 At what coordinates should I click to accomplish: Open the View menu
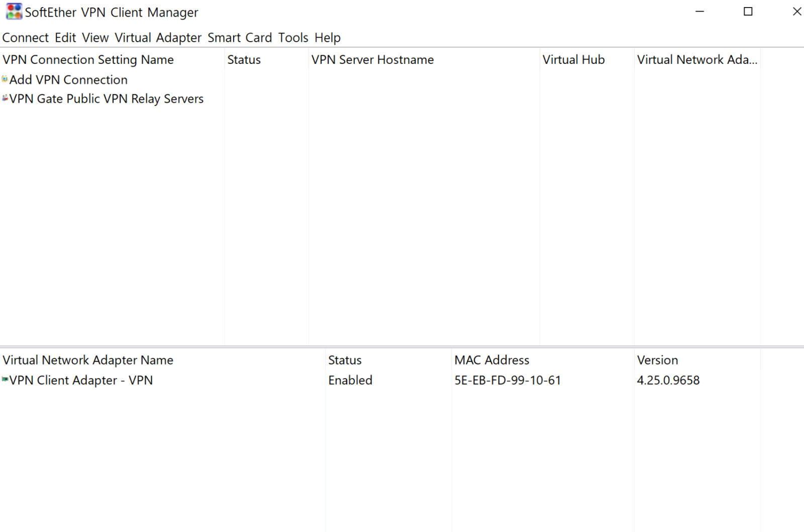(x=95, y=38)
